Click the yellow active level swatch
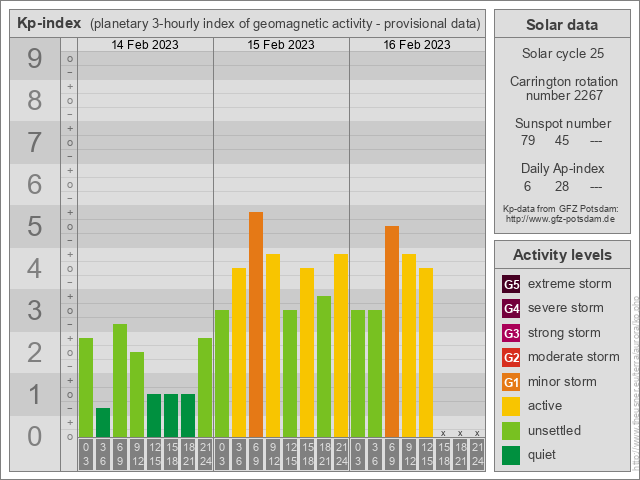The height and width of the screenshot is (480, 640). point(511,406)
